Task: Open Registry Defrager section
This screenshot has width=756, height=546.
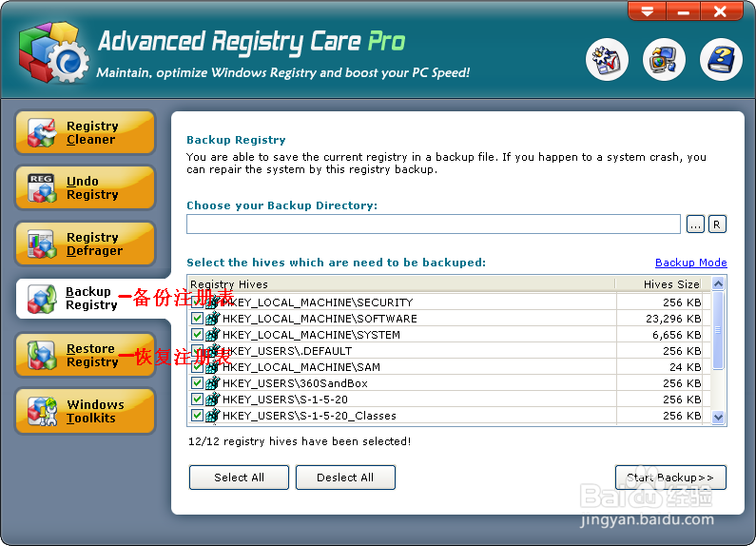Action: [x=86, y=244]
